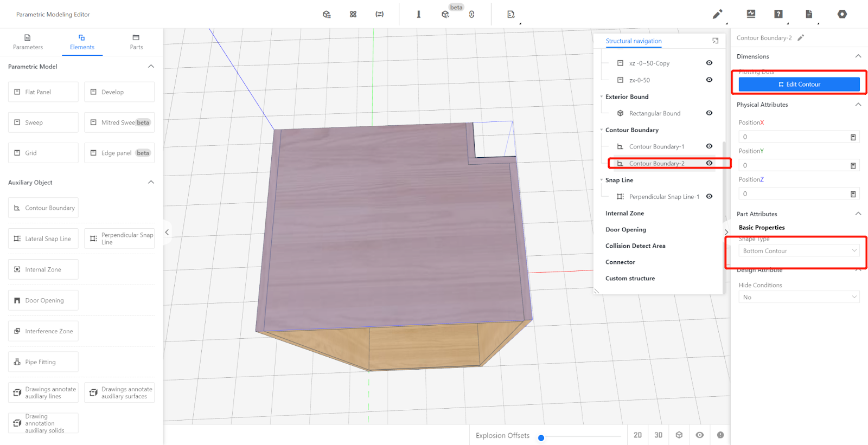868x445 pixels.
Task: Open the help question mark icon
Action: pos(778,14)
